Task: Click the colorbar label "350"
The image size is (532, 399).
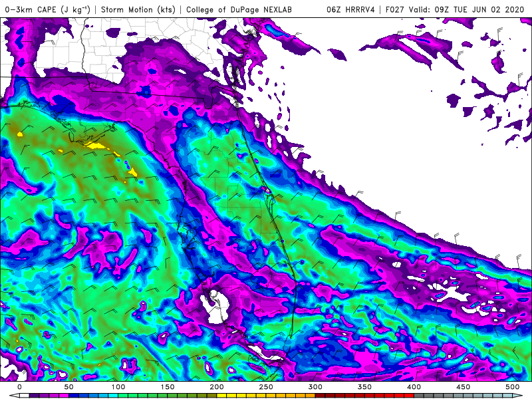Action: coord(364,387)
